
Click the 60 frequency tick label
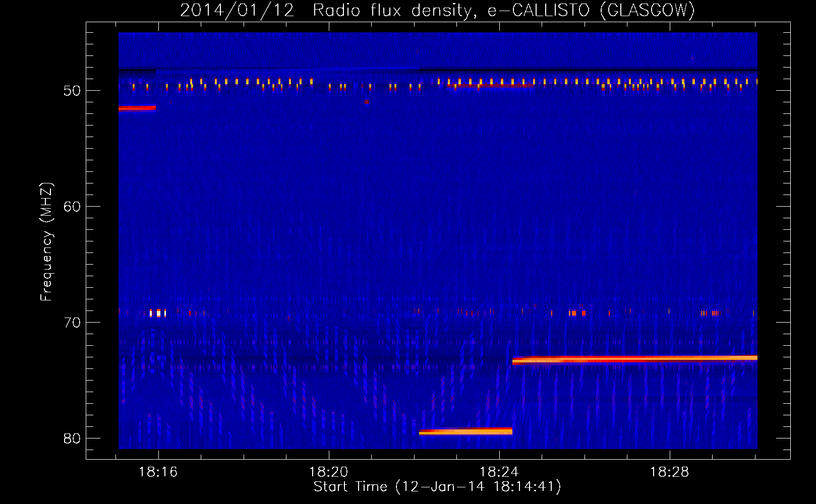[x=72, y=207]
